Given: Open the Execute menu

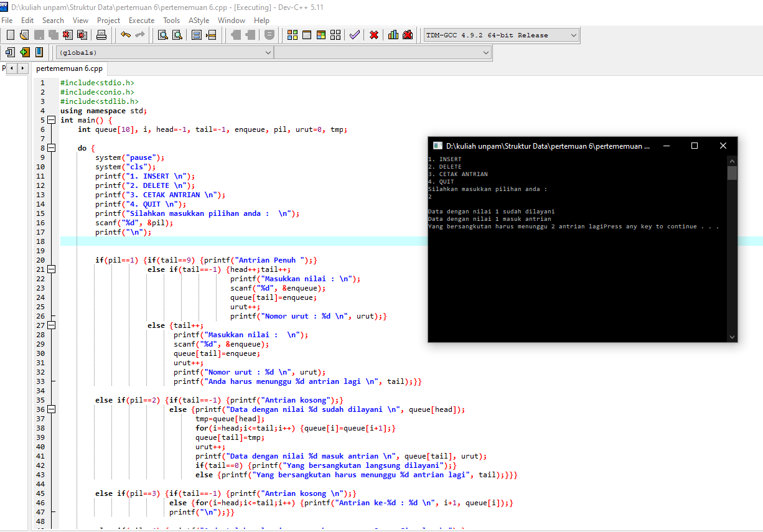Looking at the screenshot, I should [x=141, y=21].
